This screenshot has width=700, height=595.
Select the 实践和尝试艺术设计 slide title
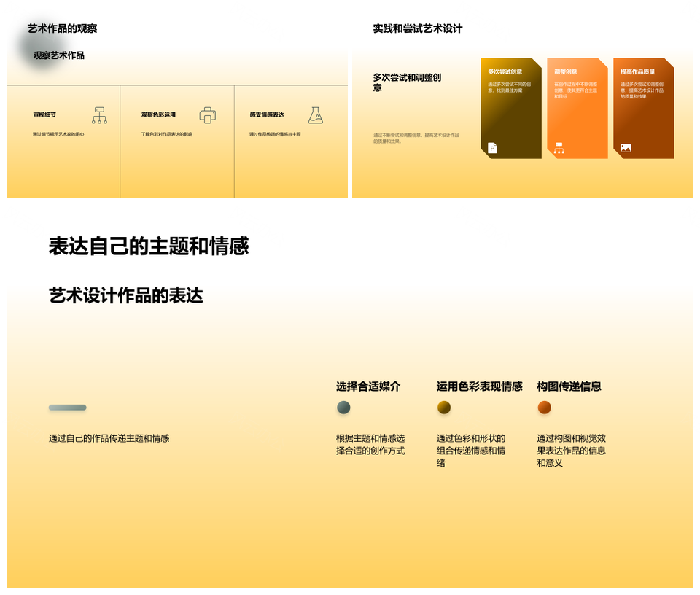pyautogui.click(x=417, y=28)
